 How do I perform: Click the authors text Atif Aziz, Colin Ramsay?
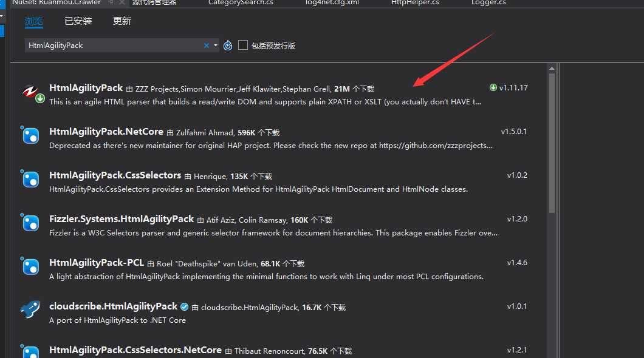pos(247,220)
